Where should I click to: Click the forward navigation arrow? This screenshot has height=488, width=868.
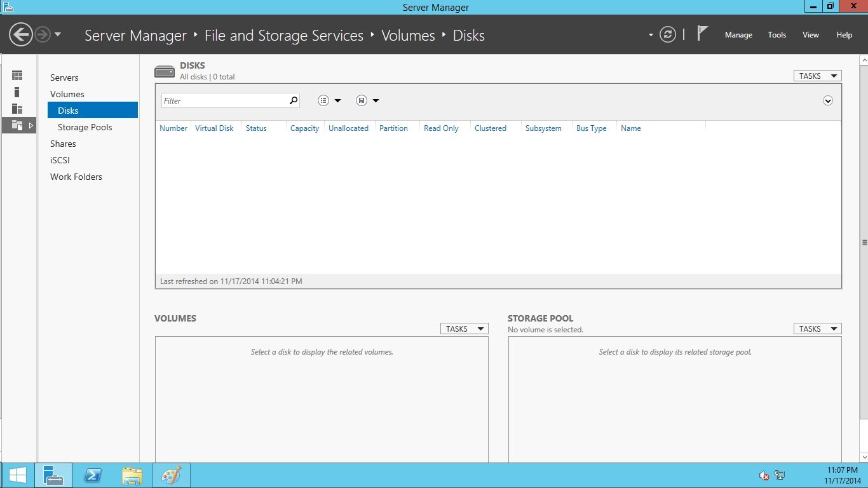[43, 34]
